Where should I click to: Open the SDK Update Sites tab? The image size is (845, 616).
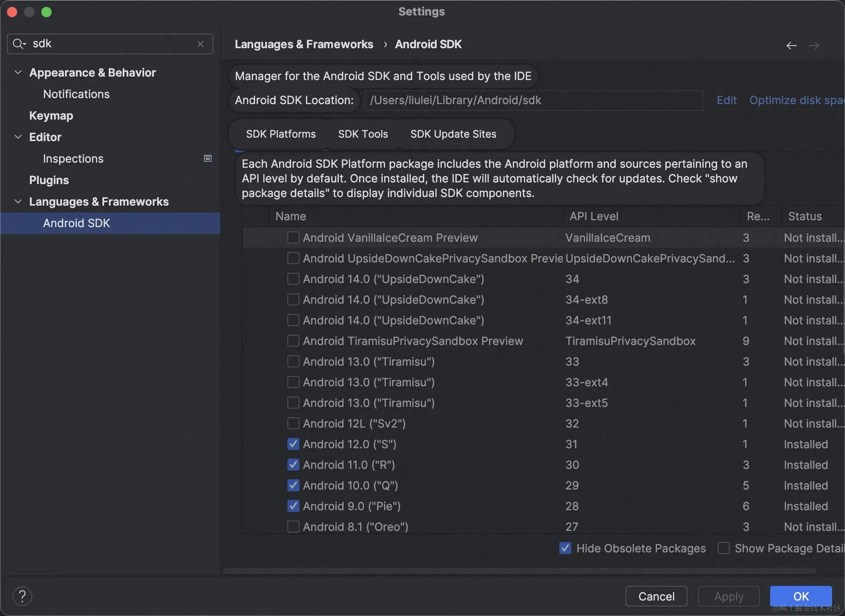click(453, 134)
